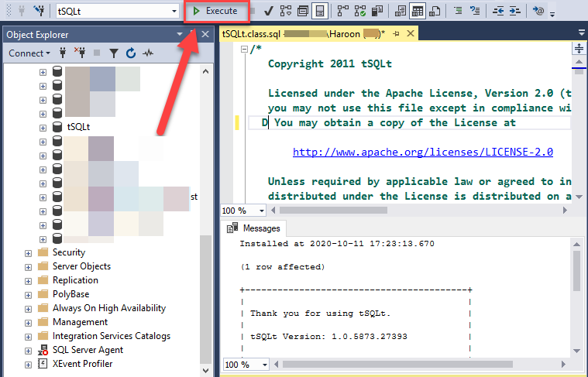Screen dimensions: 588x377
Task: Click the Parse checkmark icon
Action: click(269, 11)
